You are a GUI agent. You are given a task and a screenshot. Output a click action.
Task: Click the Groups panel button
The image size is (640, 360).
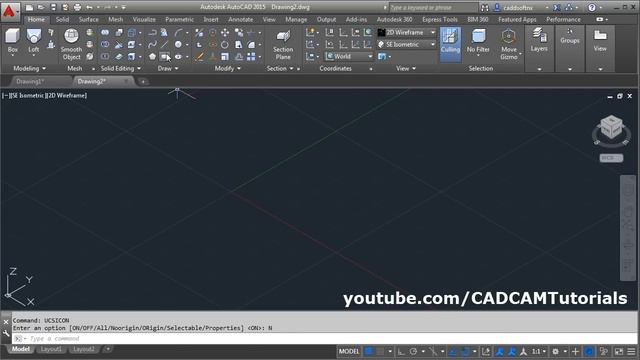click(570, 37)
